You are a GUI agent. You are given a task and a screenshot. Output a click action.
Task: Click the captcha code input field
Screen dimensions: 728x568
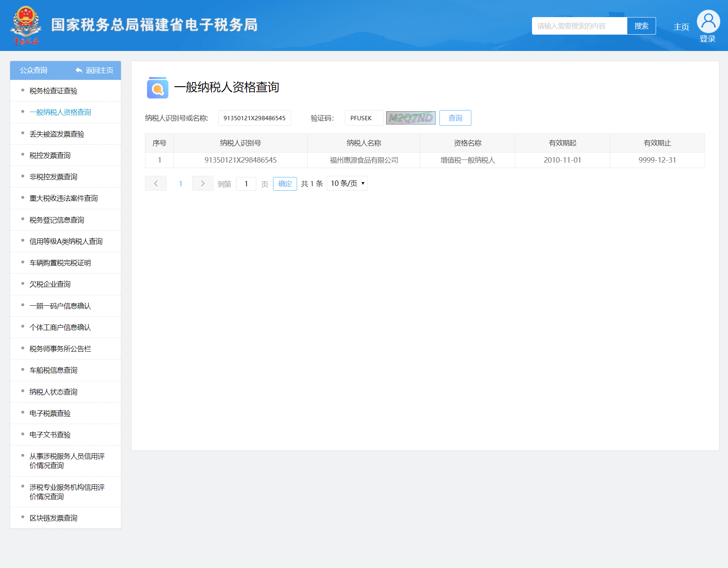click(364, 118)
